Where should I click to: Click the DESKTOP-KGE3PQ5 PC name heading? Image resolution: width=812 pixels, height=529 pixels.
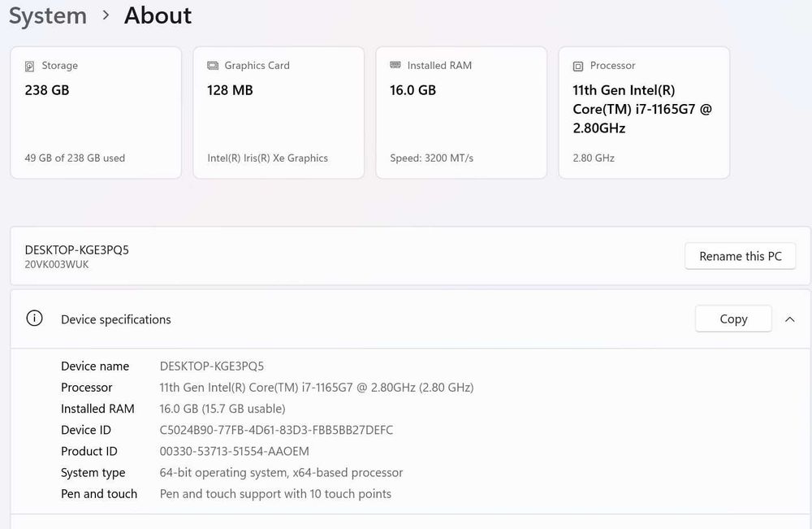77,250
